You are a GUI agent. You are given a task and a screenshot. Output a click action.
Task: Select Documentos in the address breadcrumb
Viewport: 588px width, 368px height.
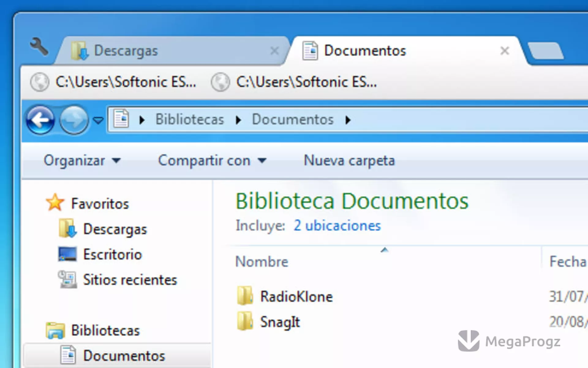pyautogui.click(x=293, y=120)
